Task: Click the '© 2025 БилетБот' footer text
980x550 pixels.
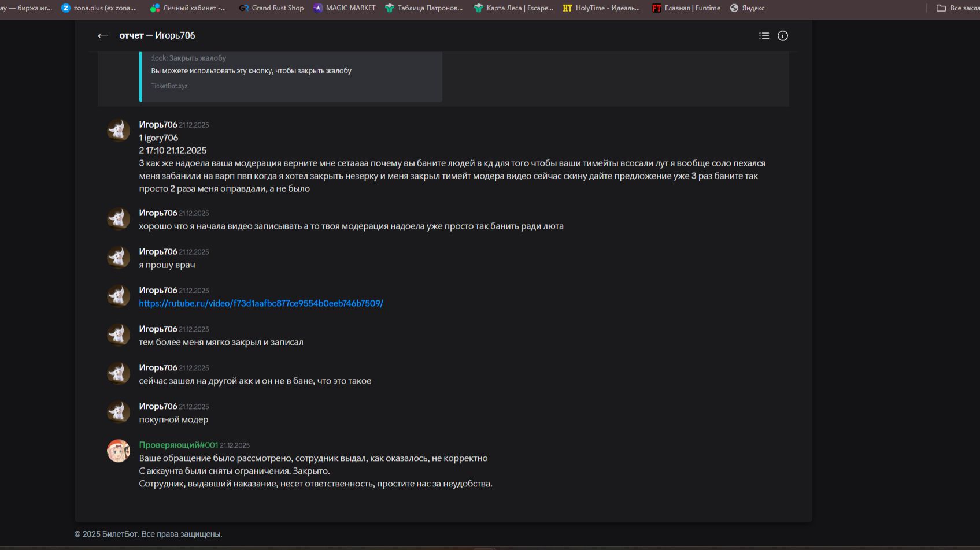Action: tap(148, 534)
